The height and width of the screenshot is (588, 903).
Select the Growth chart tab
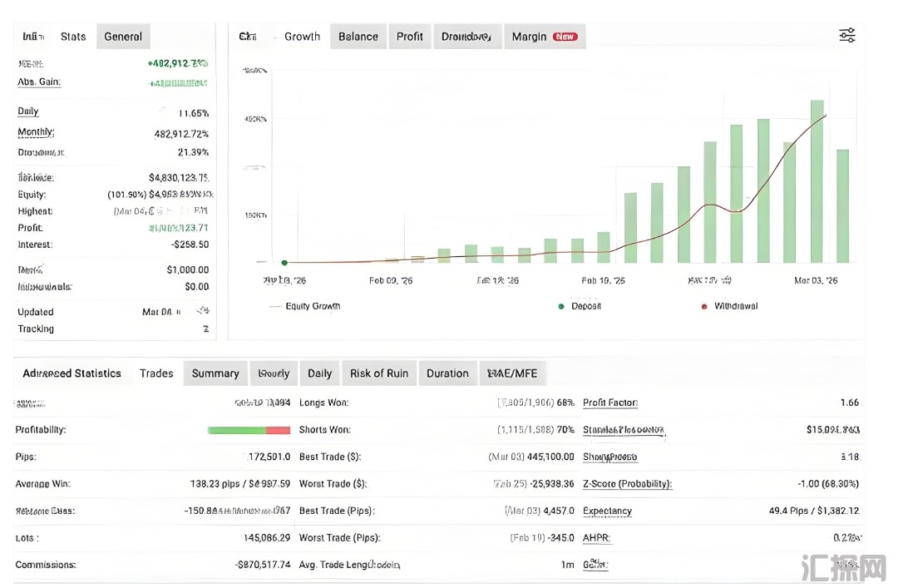pyautogui.click(x=302, y=37)
